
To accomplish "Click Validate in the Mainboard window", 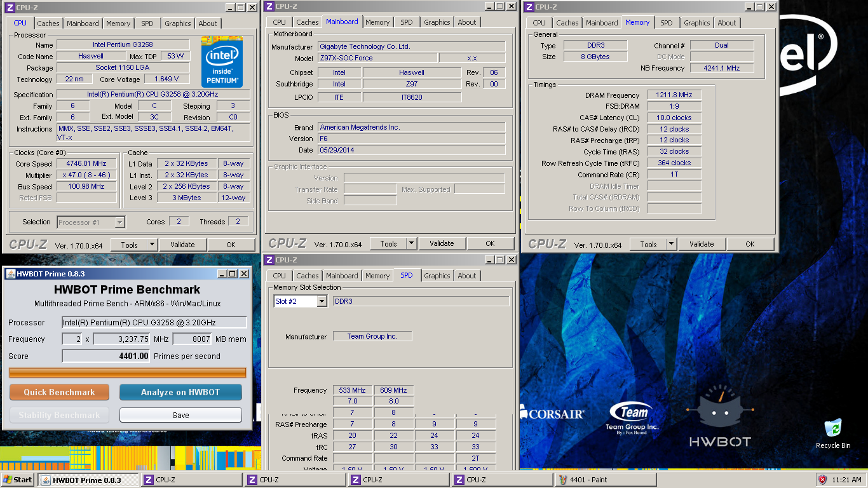I will click(442, 243).
